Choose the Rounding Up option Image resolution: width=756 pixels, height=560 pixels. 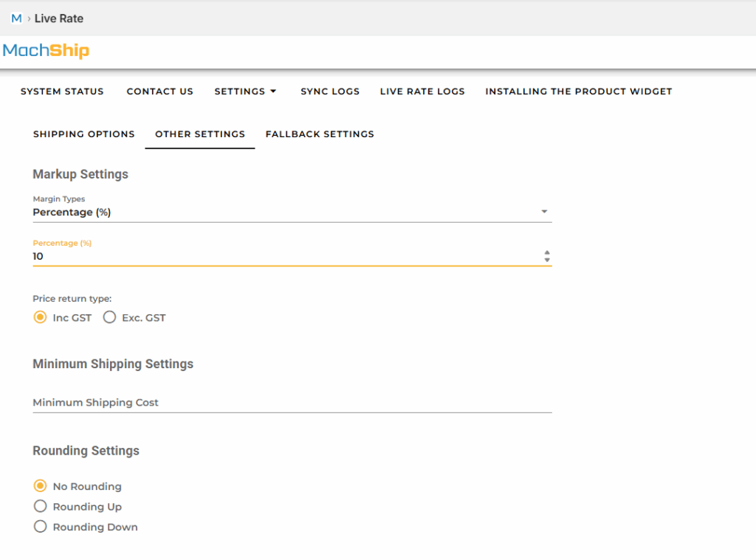click(x=40, y=507)
